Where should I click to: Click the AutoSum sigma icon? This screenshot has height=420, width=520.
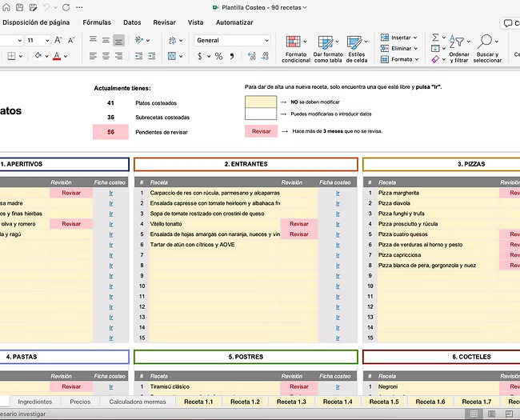[436, 37]
